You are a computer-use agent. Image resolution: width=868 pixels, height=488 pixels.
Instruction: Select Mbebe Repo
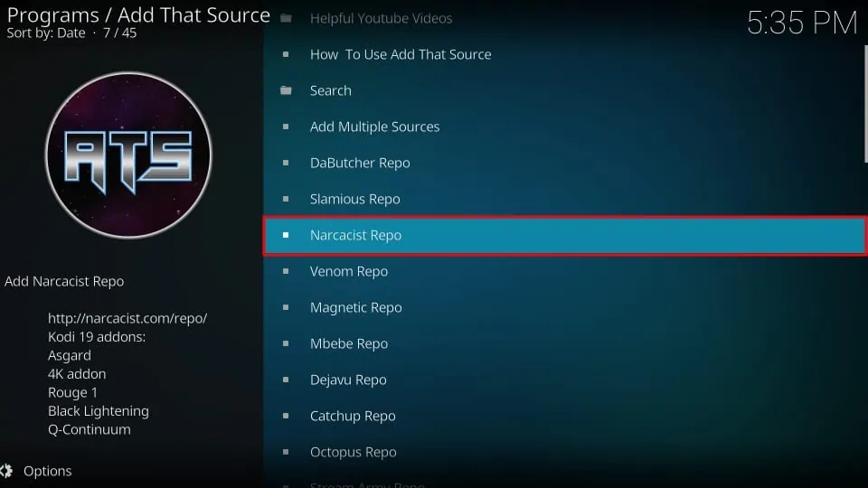click(x=564, y=343)
